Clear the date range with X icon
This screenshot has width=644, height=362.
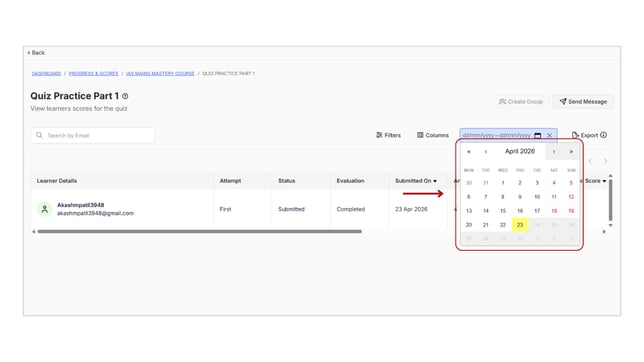[550, 135]
